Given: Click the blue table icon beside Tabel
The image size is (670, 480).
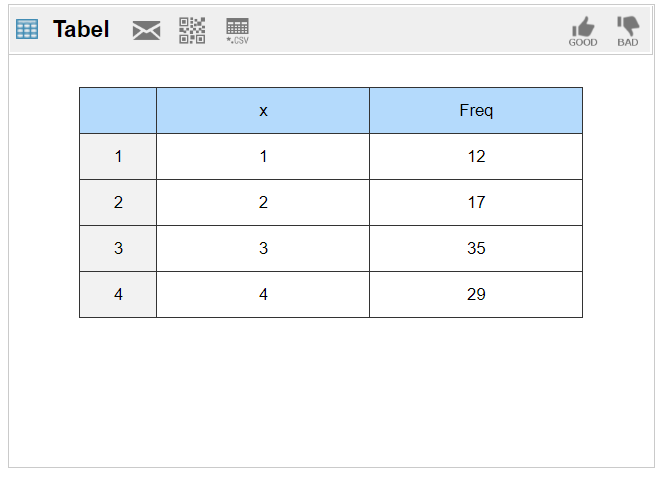Looking at the screenshot, I should click(27, 30).
